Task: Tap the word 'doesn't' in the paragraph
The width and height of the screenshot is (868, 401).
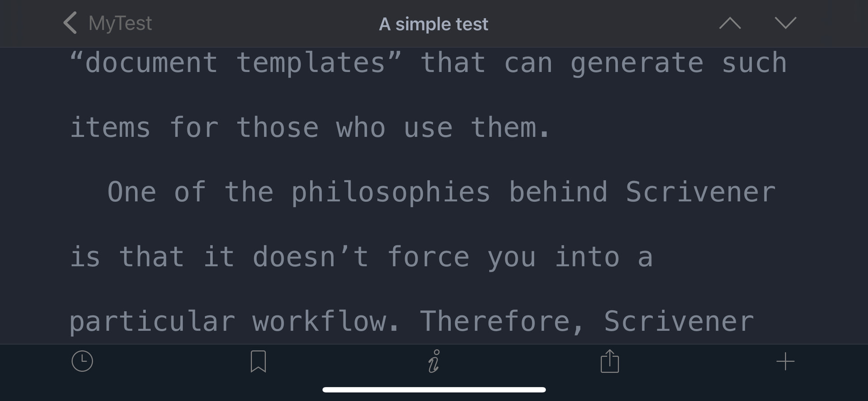Action: 311,257
